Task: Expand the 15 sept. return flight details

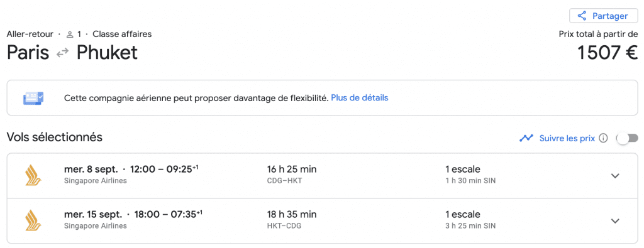Action: click(615, 221)
